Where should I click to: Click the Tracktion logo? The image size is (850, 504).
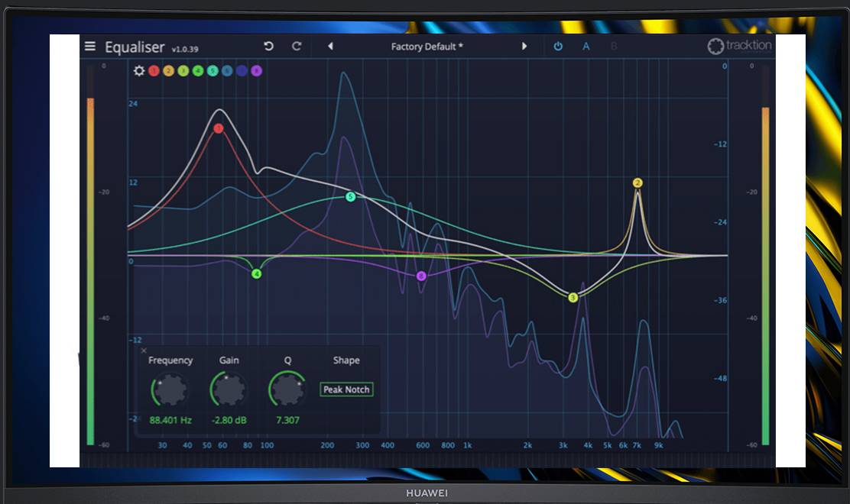pos(739,46)
